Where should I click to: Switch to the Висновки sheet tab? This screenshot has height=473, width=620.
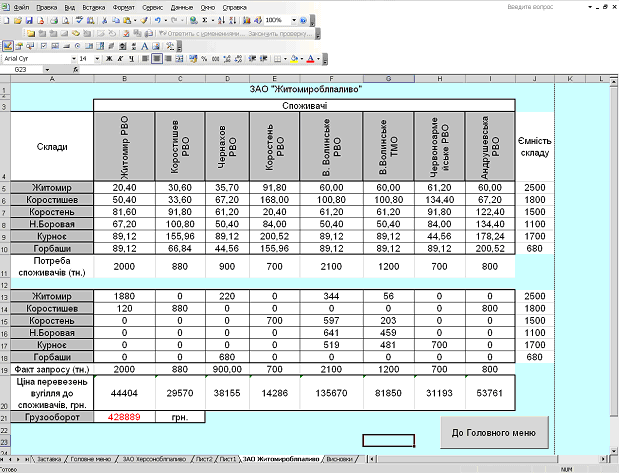pos(341,459)
